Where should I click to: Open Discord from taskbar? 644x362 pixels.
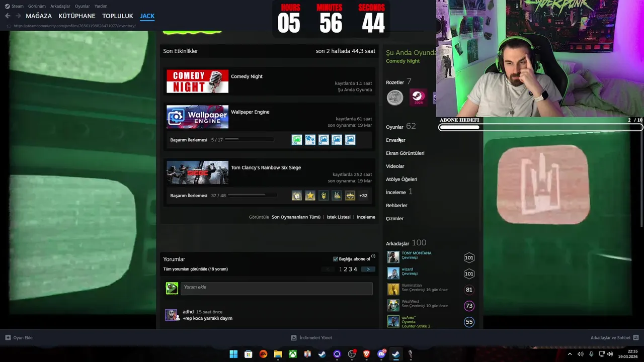pyautogui.click(x=381, y=354)
